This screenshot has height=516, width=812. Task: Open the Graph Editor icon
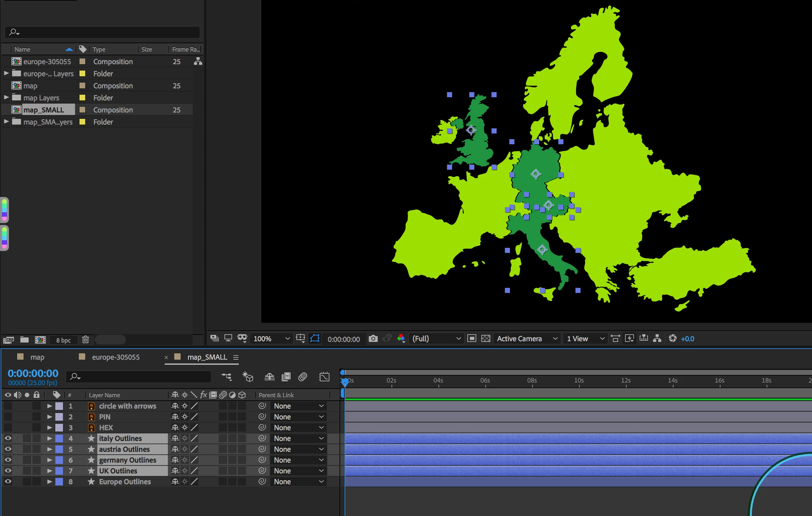(324, 377)
